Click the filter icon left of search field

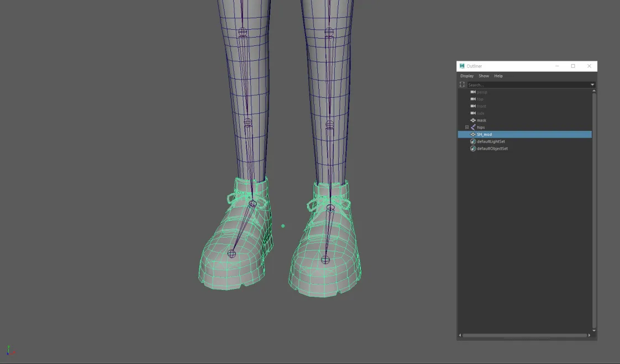462,84
